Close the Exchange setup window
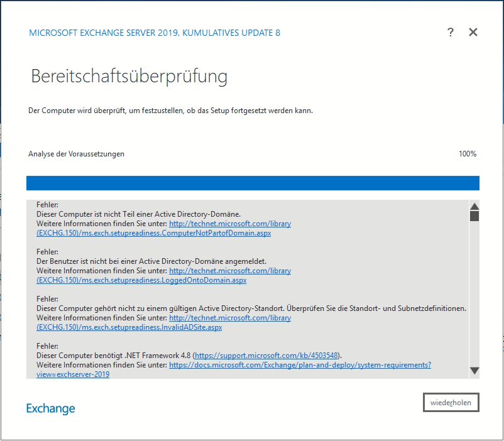The height and width of the screenshot is (441, 504). pyautogui.click(x=473, y=33)
